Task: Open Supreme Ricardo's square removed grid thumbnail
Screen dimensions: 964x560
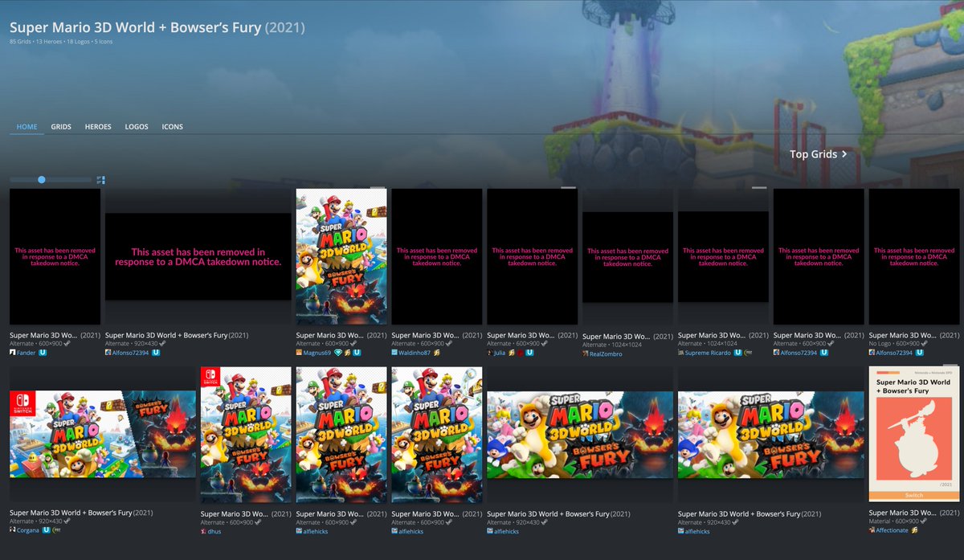Action: point(723,257)
